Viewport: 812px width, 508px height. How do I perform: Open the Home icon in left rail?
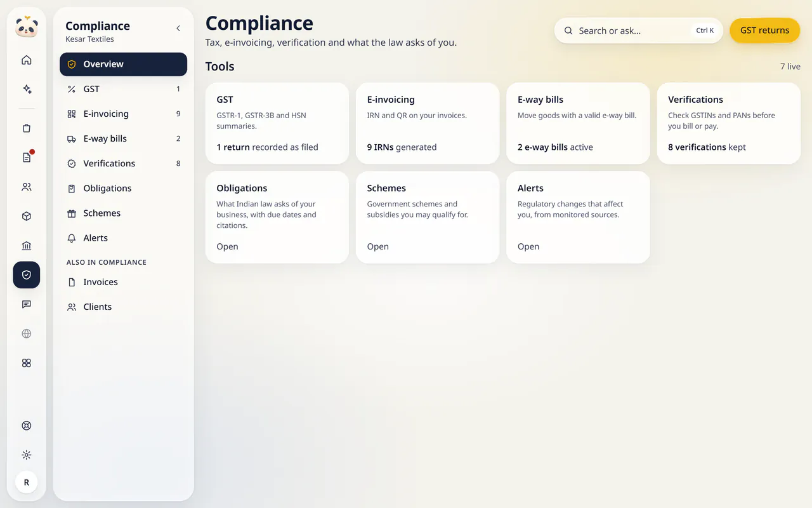[27, 60]
